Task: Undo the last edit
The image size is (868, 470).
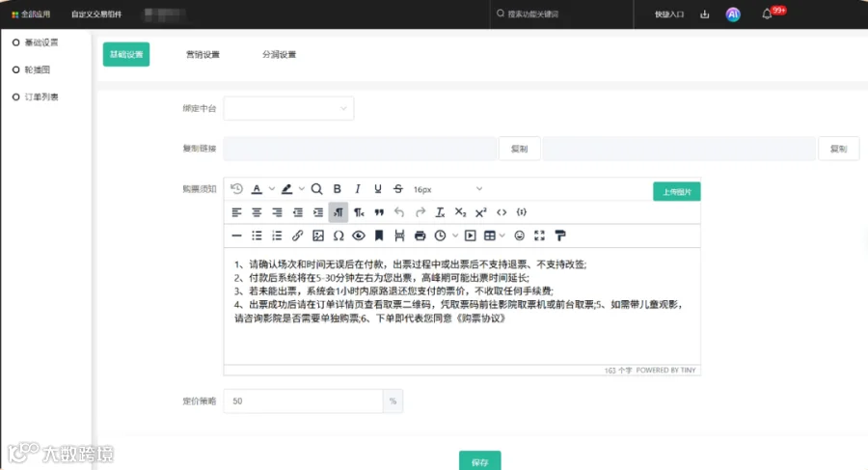Action: click(x=399, y=212)
